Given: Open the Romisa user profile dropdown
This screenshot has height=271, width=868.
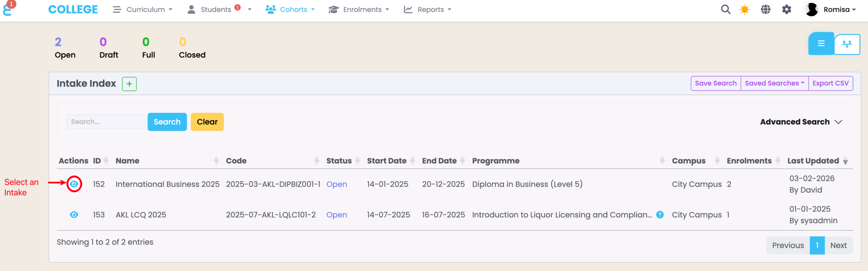Looking at the screenshot, I should [830, 10].
